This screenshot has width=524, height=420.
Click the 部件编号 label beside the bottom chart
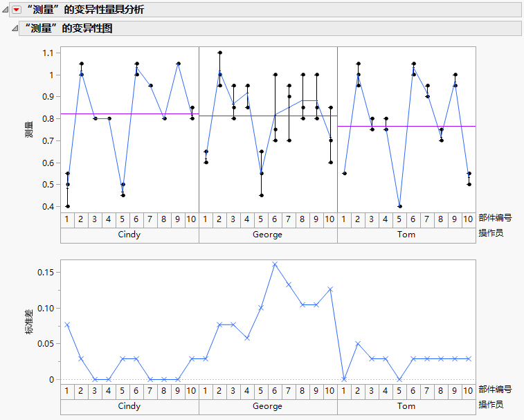click(x=495, y=390)
